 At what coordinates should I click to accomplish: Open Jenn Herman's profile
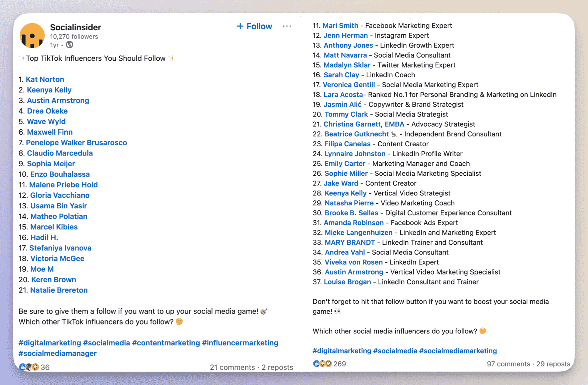(346, 36)
